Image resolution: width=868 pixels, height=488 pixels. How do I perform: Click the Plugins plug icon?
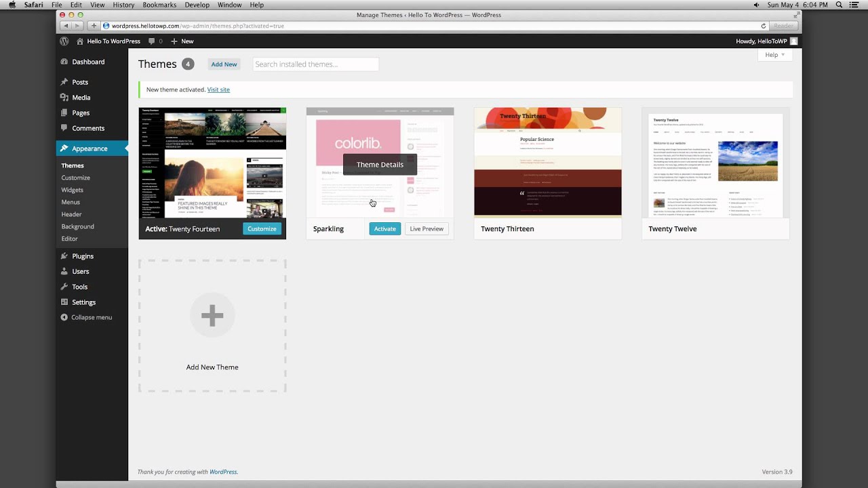pos(64,256)
